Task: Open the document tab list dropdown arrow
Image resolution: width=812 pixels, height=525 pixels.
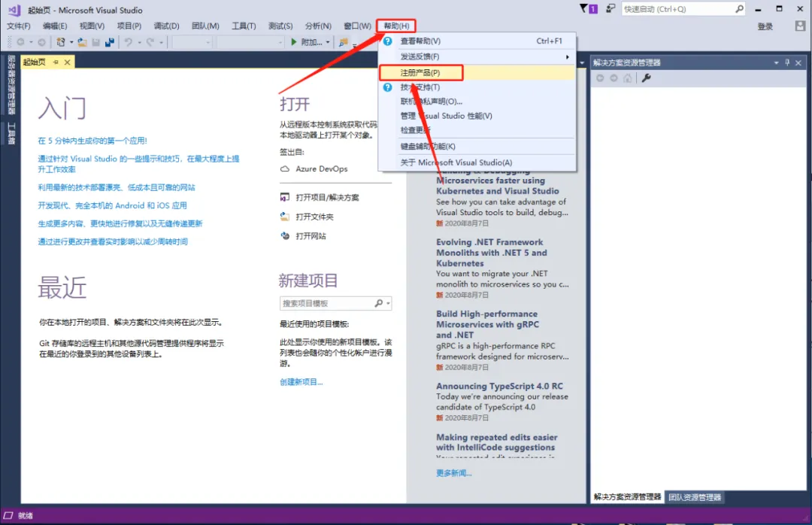Action: point(582,62)
